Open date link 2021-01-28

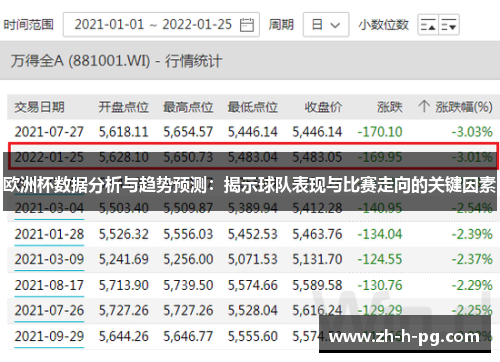(49, 234)
